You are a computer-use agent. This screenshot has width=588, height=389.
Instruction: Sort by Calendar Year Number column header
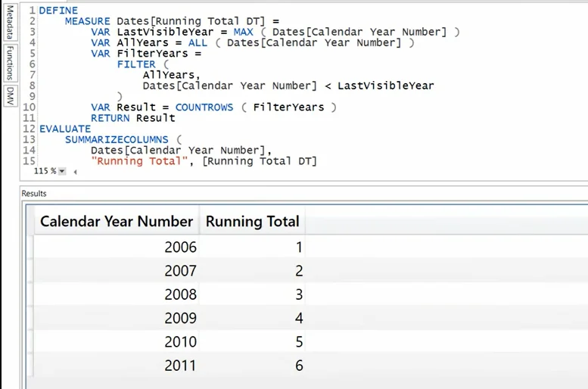pos(117,221)
